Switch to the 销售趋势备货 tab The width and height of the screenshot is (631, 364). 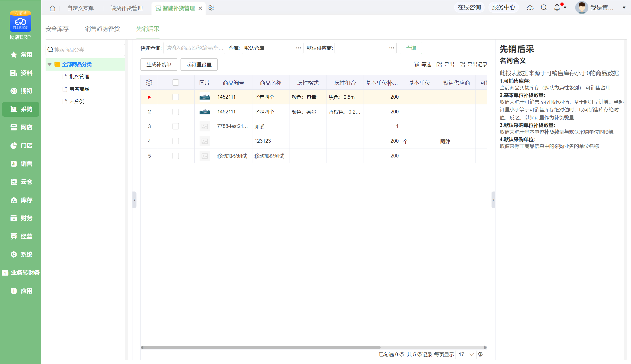point(102,29)
